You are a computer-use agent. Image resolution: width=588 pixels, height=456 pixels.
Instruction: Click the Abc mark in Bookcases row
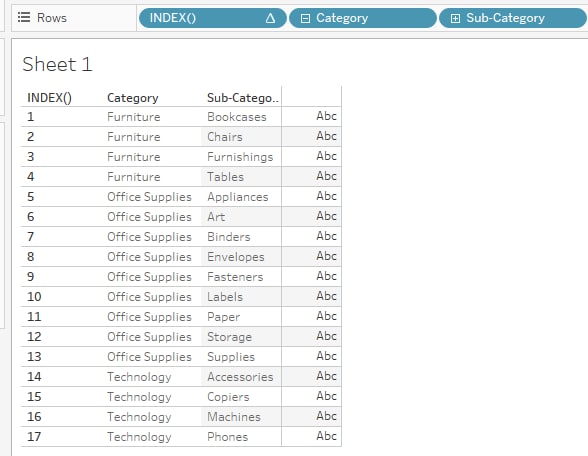coord(326,116)
